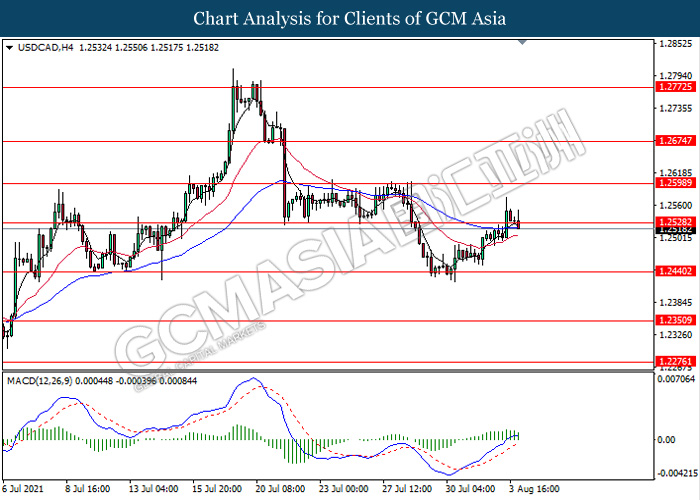Image resolution: width=700 pixels, height=500 pixels.
Task: Click the 23 Jul 00:00 time label
Action: point(344,489)
